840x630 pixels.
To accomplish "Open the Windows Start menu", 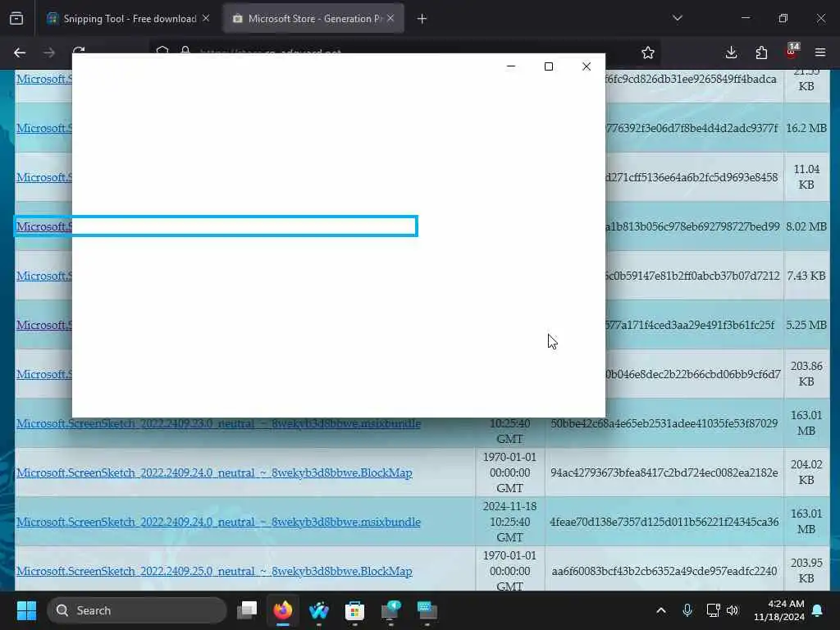I will (x=26, y=610).
